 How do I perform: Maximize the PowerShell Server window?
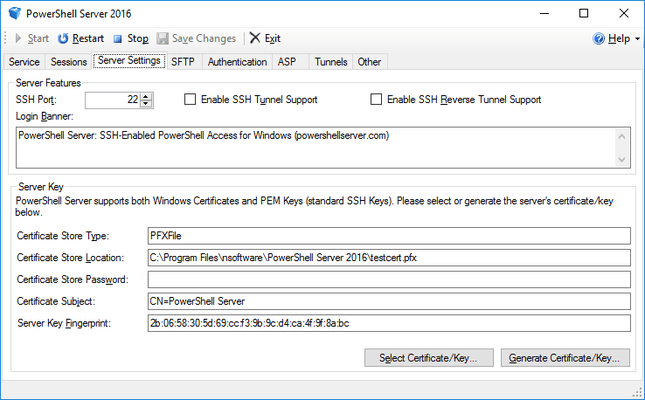[x=584, y=14]
